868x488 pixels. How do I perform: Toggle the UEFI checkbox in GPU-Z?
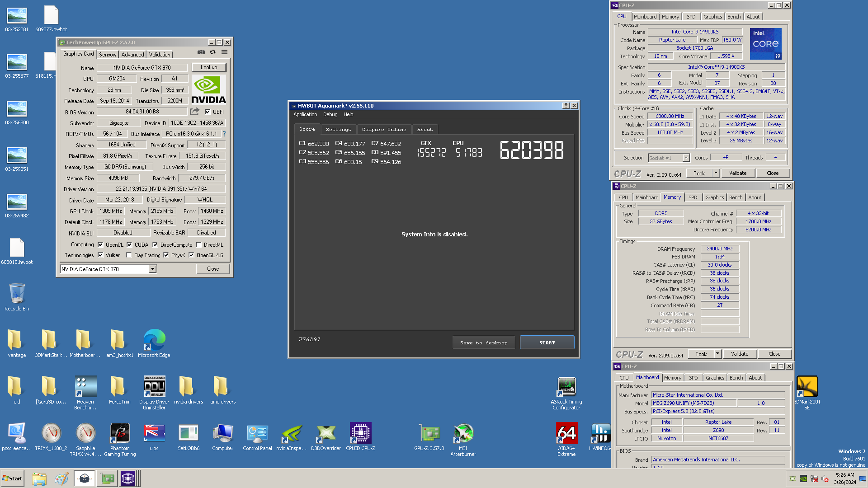click(208, 112)
